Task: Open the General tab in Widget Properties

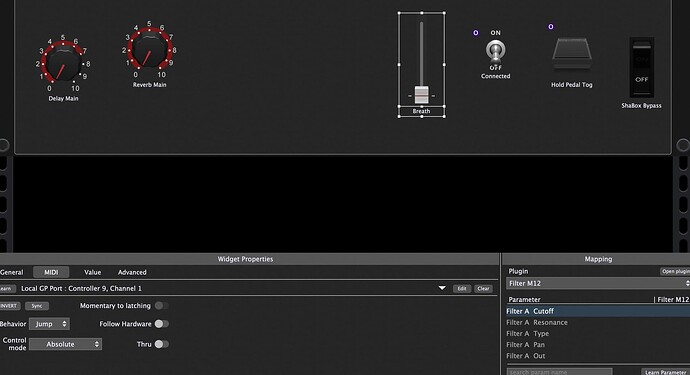Action: coord(11,272)
